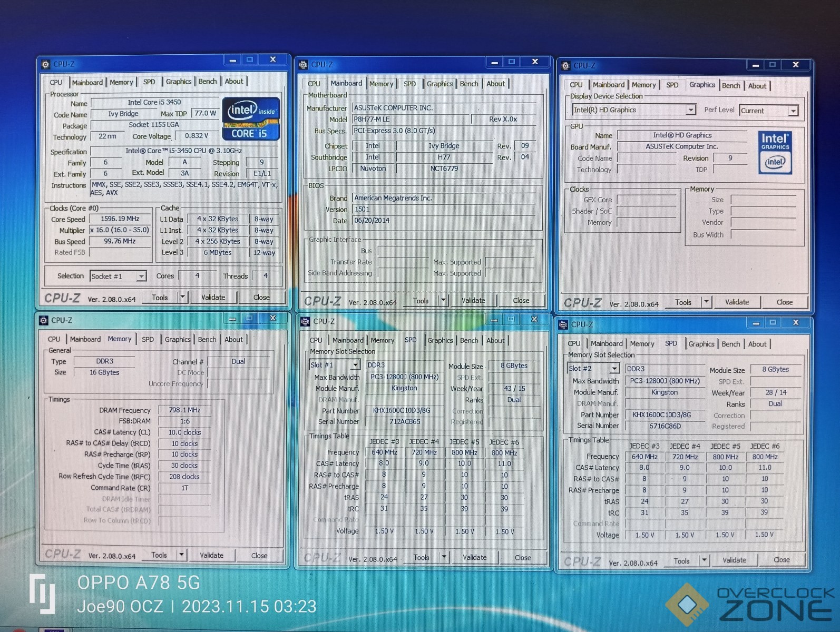The height and width of the screenshot is (632, 840).
Task: Click the CPU-Z app icon in SPD Slot #2 window title bar
Action: [x=563, y=324]
